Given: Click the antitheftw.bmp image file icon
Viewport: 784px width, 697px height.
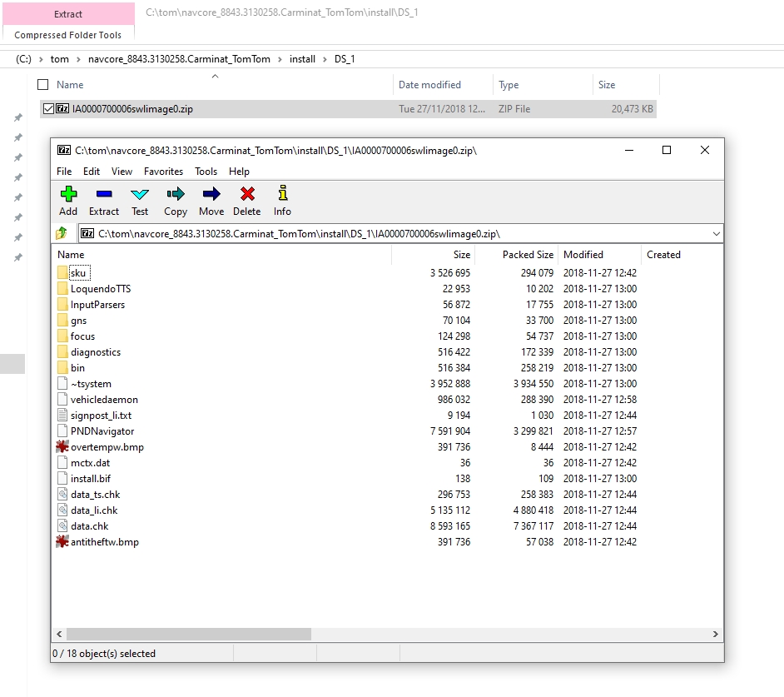Looking at the screenshot, I should [x=62, y=541].
